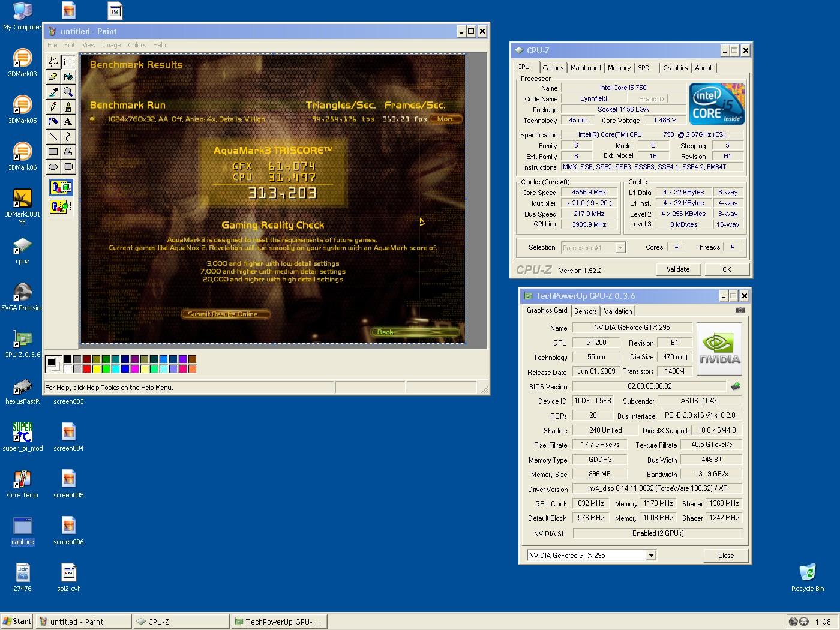
Task: Switch to untitled - Paint taskbar button
Action: [83, 622]
